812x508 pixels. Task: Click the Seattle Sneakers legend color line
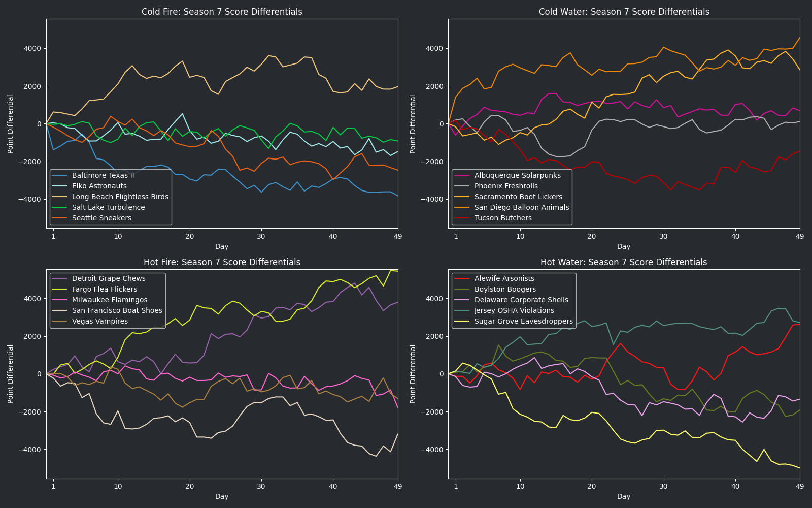[x=60, y=218]
